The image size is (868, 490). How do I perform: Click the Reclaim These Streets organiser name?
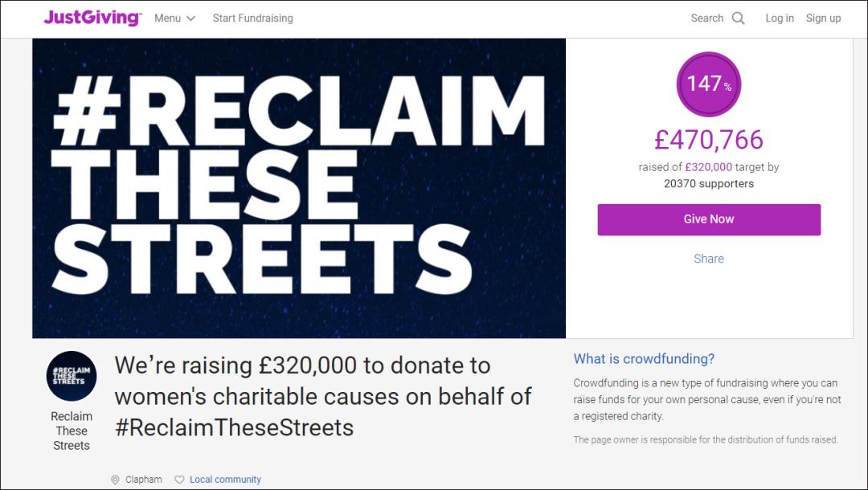click(x=72, y=431)
